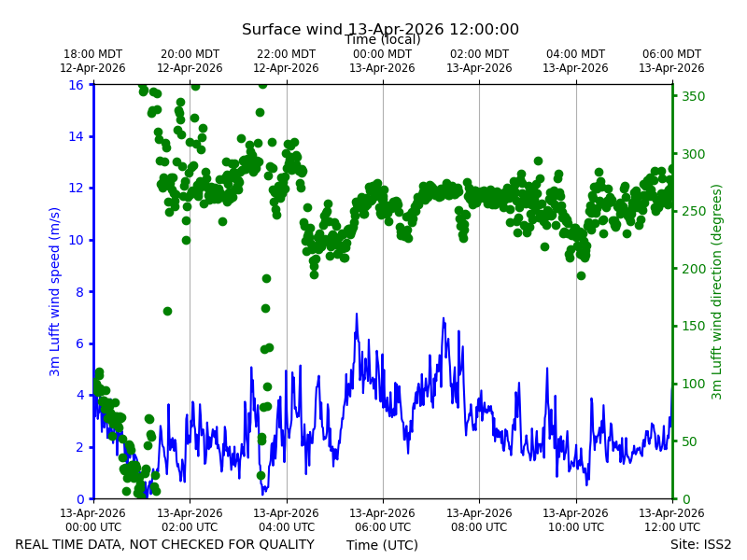Click the 'Site: ISS2' label
Viewport: 747px width, 560px height.
(x=700, y=544)
